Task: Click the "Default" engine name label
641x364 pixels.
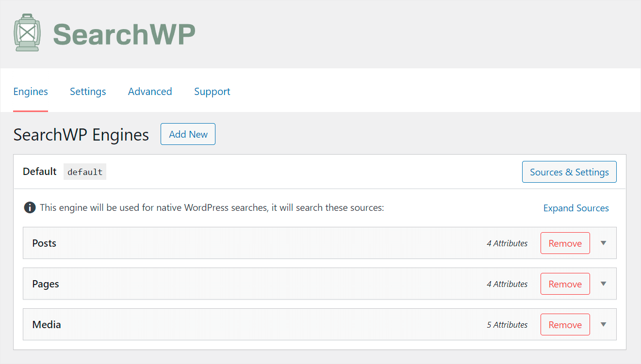Action: [x=40, y=172]
